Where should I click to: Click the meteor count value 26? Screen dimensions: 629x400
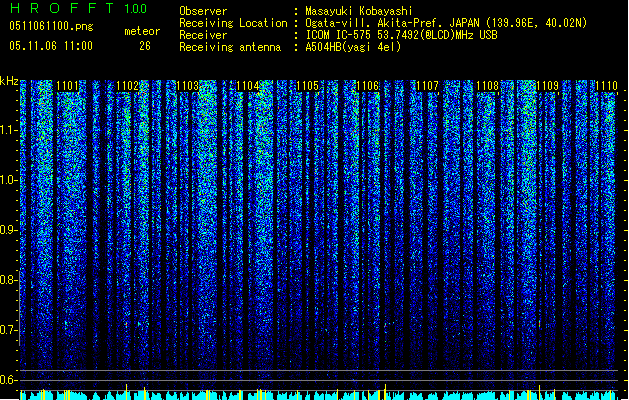pyautogui.click(x=145, y=46)
